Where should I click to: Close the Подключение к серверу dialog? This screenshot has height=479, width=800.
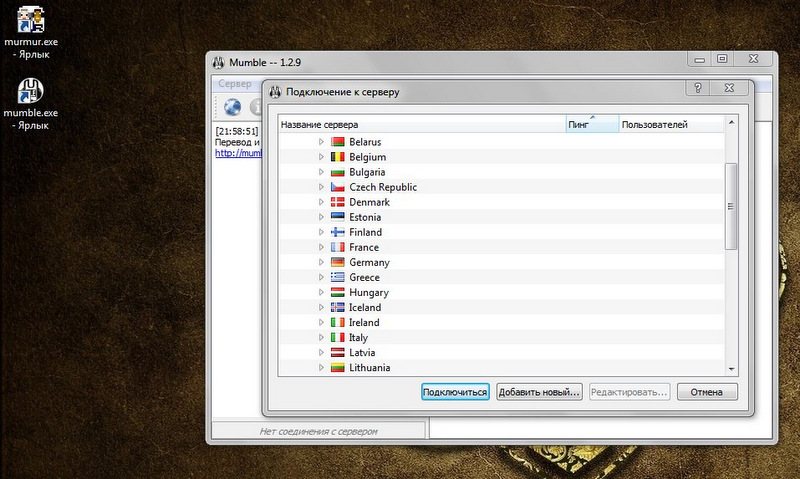(730, 88)
